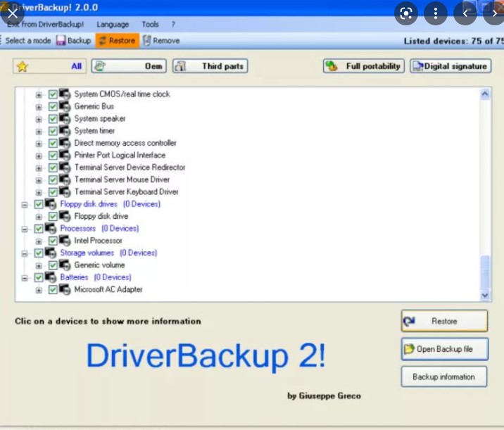
Task: Switch to Remove mode
Action: [x=161, y=41]
